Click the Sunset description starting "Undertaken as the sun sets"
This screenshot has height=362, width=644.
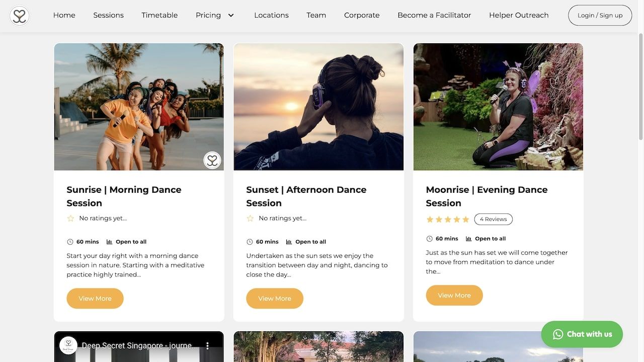coord(317,265)
